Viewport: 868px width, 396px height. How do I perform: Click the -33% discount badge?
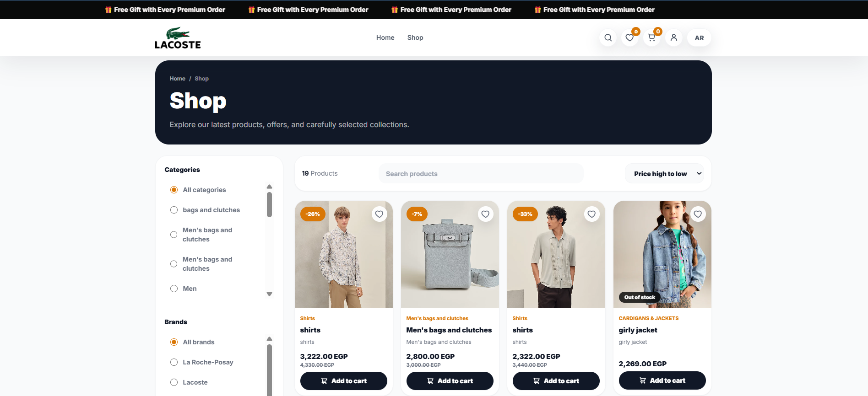[525, 214]
